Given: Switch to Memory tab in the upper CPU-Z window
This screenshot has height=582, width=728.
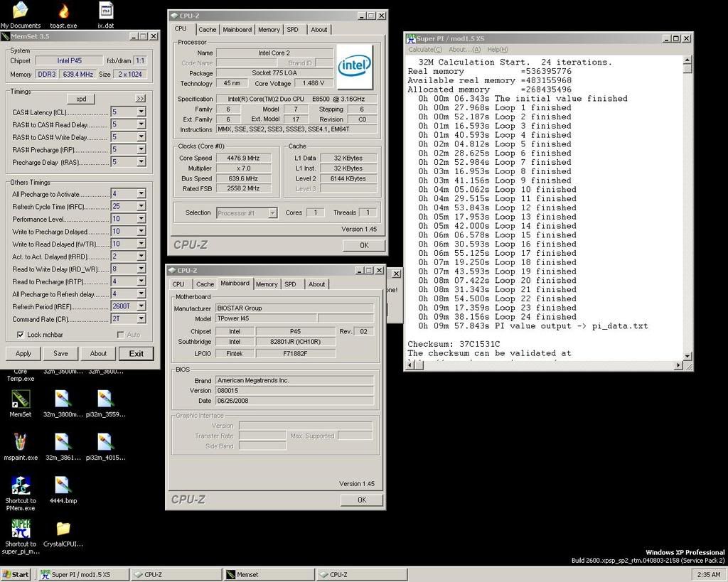Looking at the screenshot, I should point(269,30).
